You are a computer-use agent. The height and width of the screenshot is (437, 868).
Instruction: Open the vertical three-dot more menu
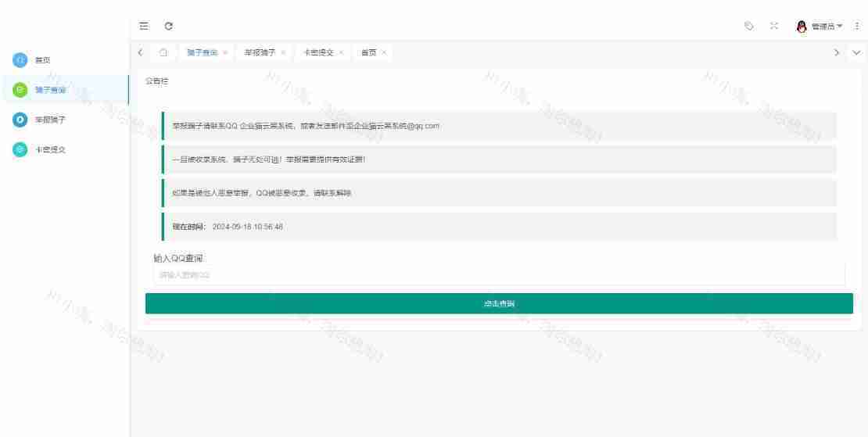coord(858,26)
